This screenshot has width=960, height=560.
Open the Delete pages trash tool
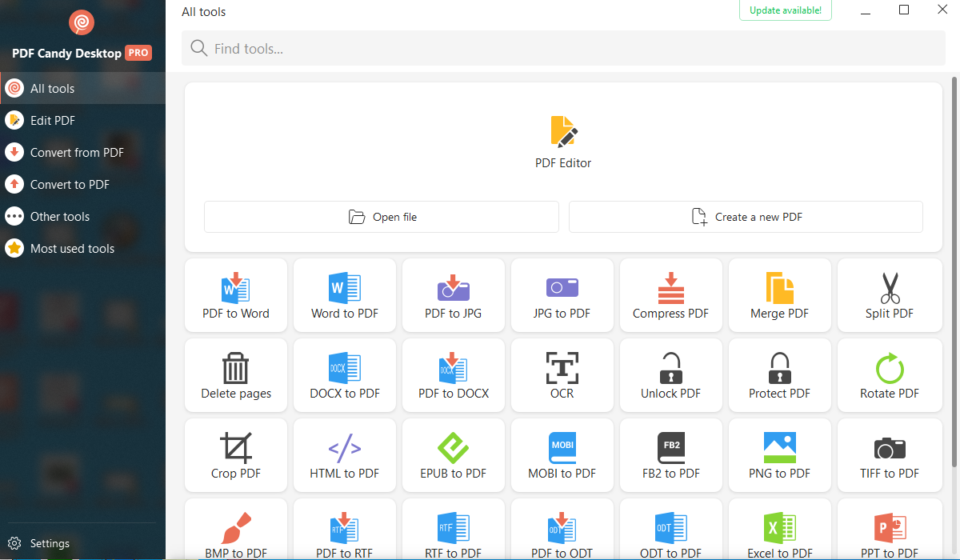[235, 375]
